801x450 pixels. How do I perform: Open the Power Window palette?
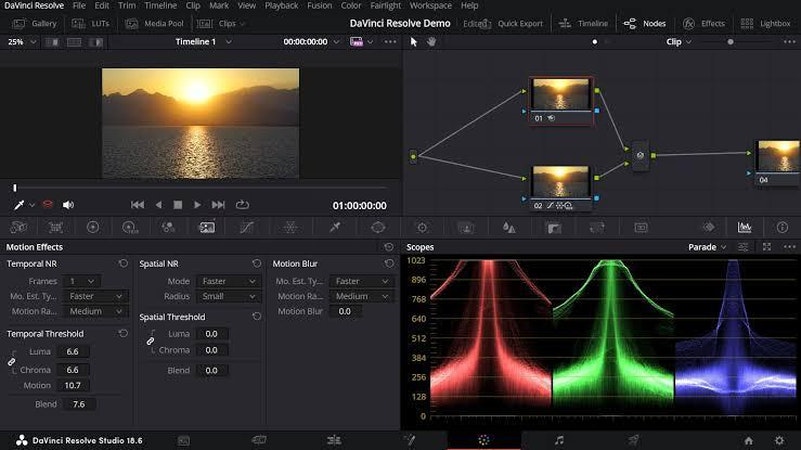[378, 227]
